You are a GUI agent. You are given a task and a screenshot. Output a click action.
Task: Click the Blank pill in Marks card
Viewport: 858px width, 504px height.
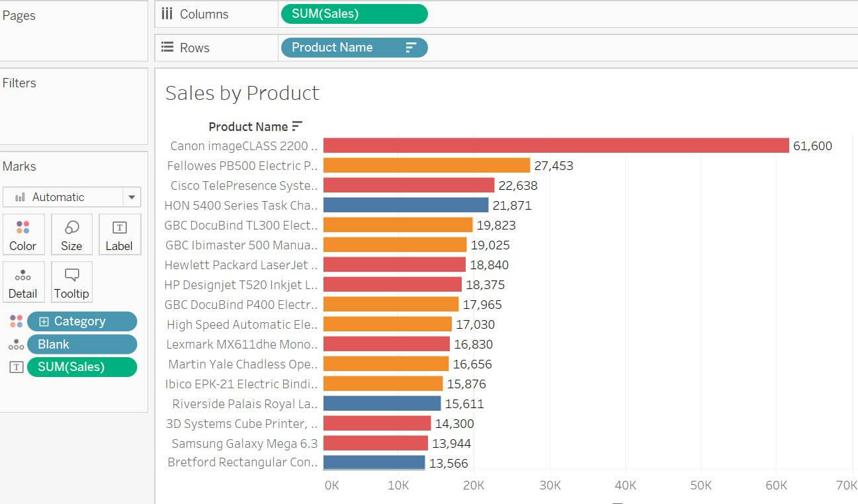tap(82, 345)
